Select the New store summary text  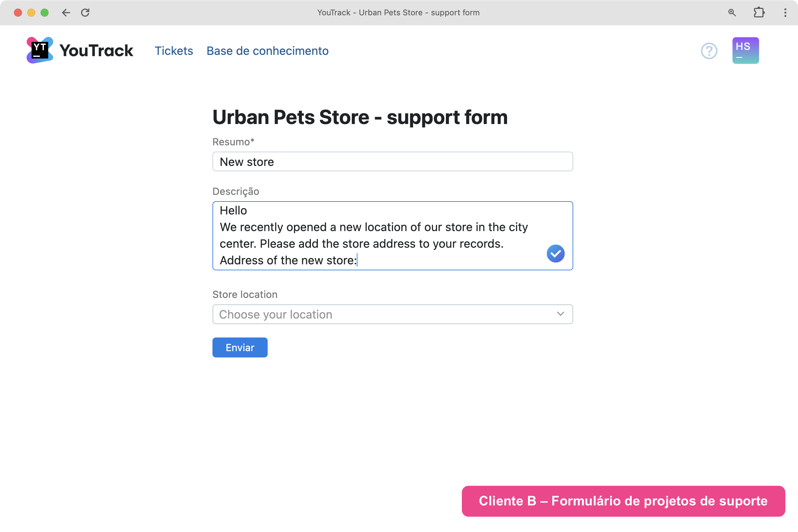pos(247,162)
